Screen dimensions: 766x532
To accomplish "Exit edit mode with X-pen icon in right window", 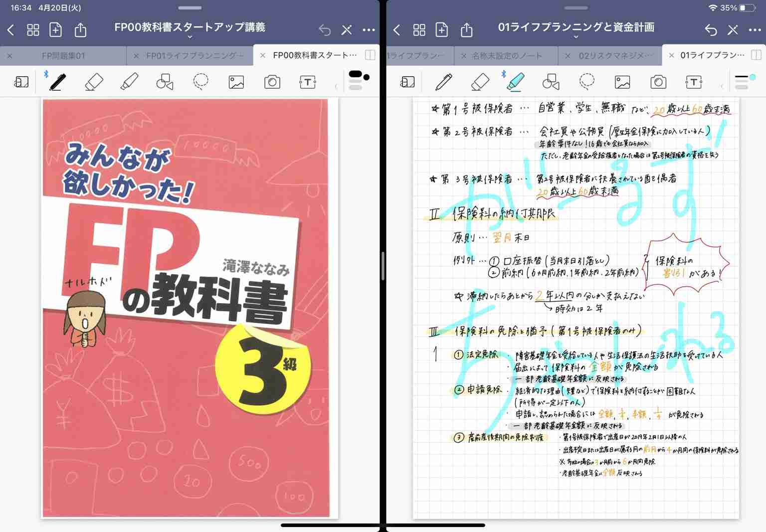I will tap(733, 30).
